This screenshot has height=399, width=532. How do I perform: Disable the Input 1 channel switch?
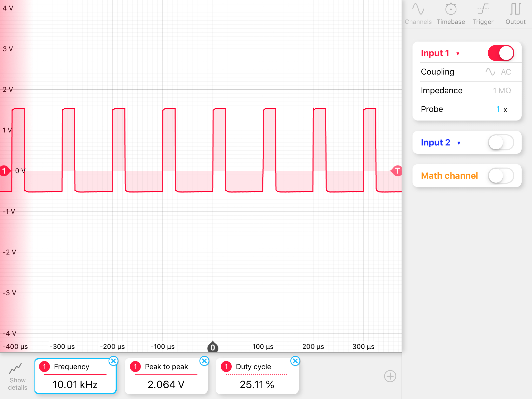(501, 53)
